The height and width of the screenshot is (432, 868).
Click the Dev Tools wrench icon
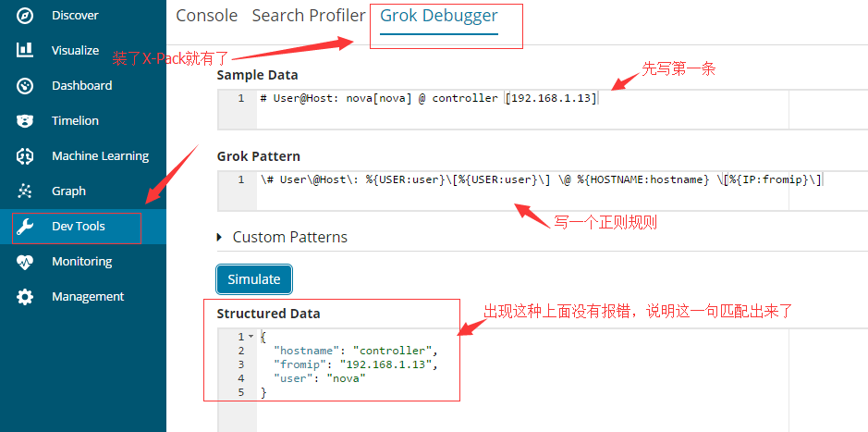tap(25, 227)
